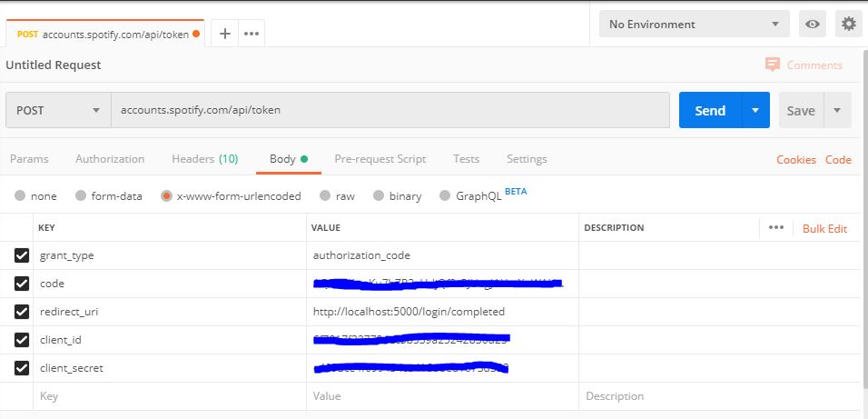The image size is (868, 419).
Task: Click the empty Description input field
Action: pos(720,396)
